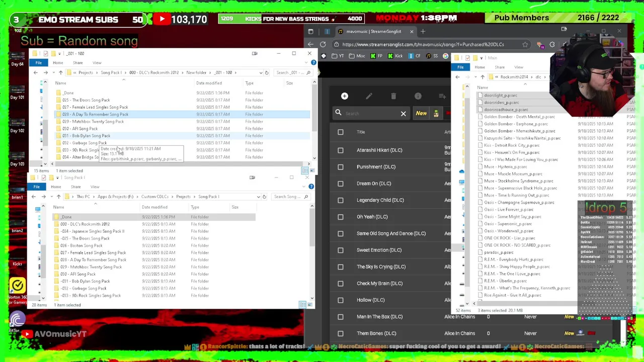The height and width of the screenshot is (362, 644).
Task: Click the add-to-playlist icon in StreamerSonglist toolbar
Action: [442, 96]
